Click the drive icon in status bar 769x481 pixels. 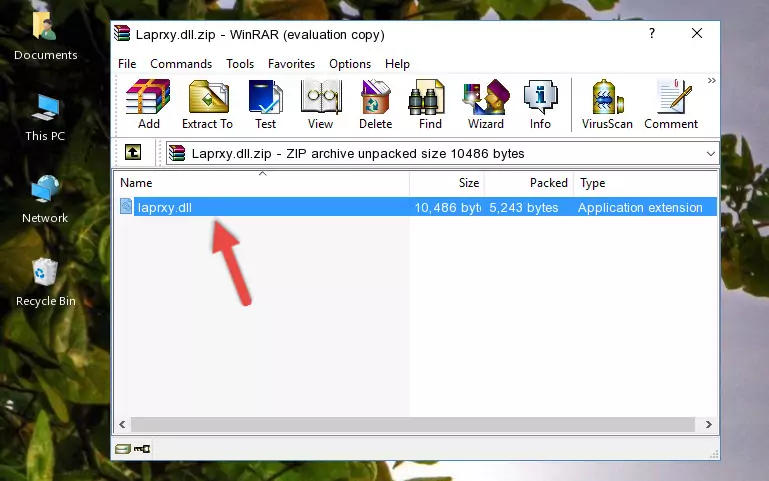(x=123, y=449)
